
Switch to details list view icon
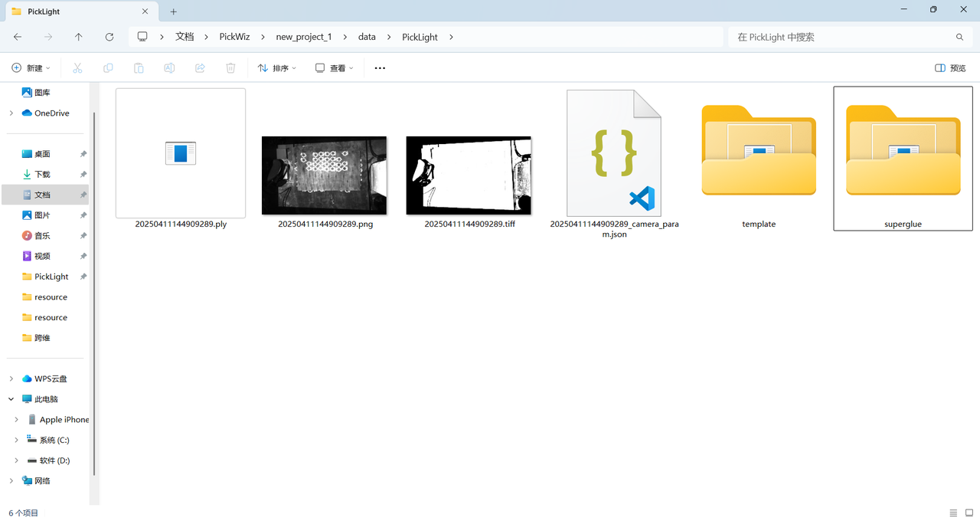click(953, 513)
